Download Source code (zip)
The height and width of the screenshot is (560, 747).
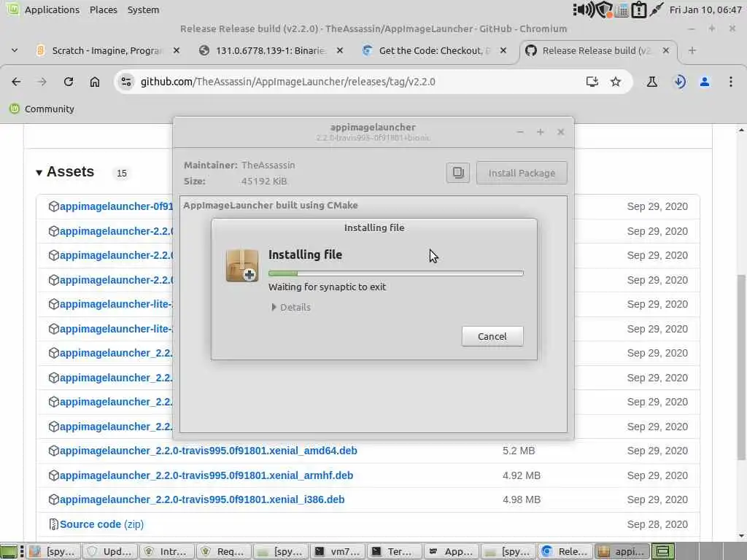click(101, 524)
